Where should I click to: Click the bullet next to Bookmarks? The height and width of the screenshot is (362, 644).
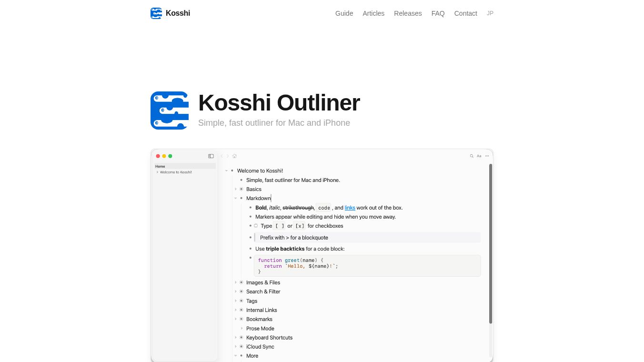pyautogui.click(x=241, y=319)
